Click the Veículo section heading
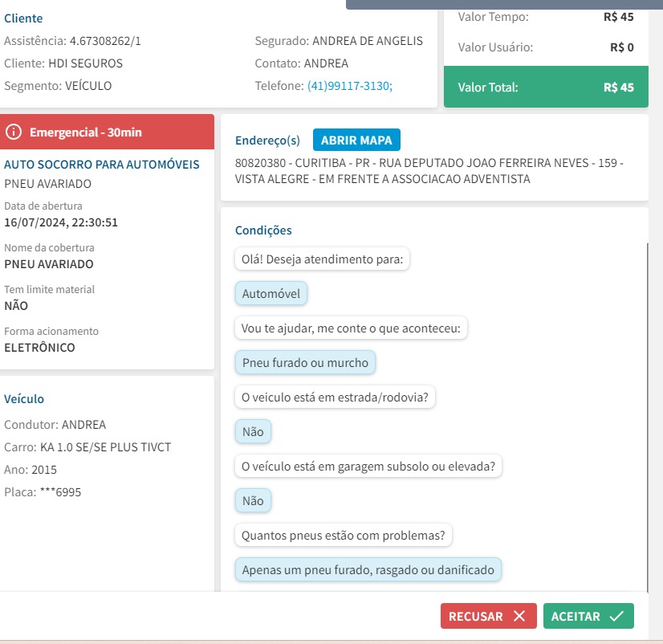 click(24, 399)
